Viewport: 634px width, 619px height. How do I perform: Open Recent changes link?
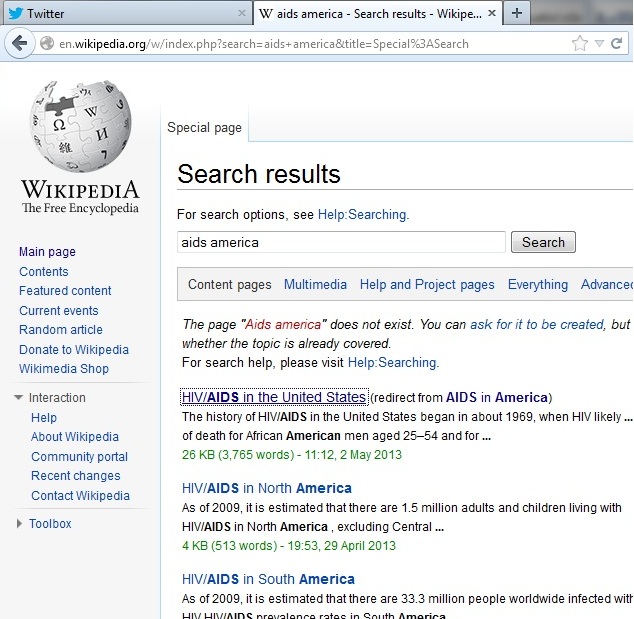(76, 475)
